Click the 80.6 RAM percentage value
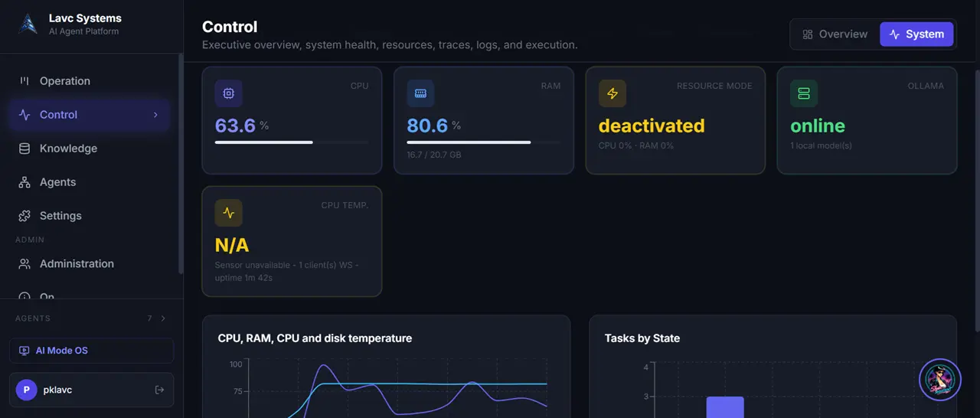 (x=427, y=126)
